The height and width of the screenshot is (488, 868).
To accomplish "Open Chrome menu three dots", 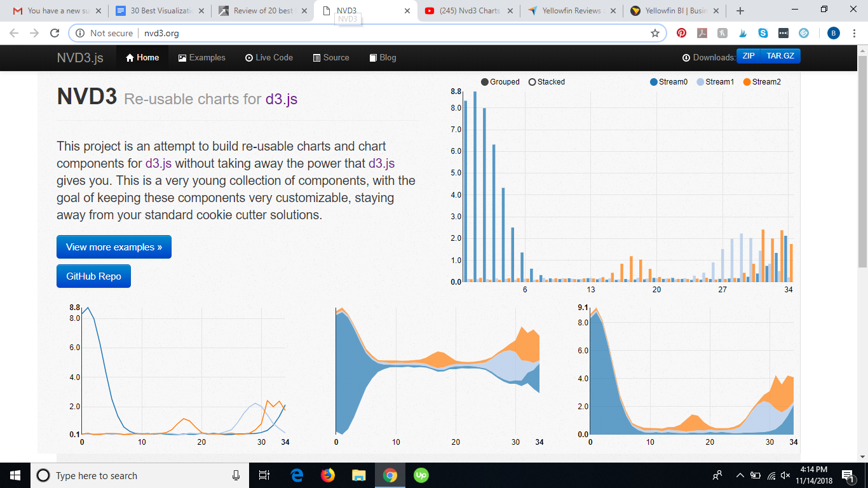I will click(855, 33).
